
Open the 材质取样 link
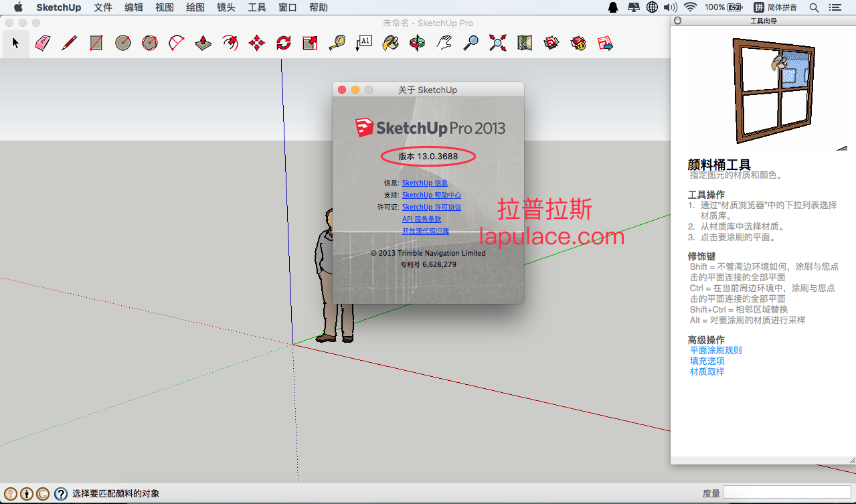coord(707,371)
